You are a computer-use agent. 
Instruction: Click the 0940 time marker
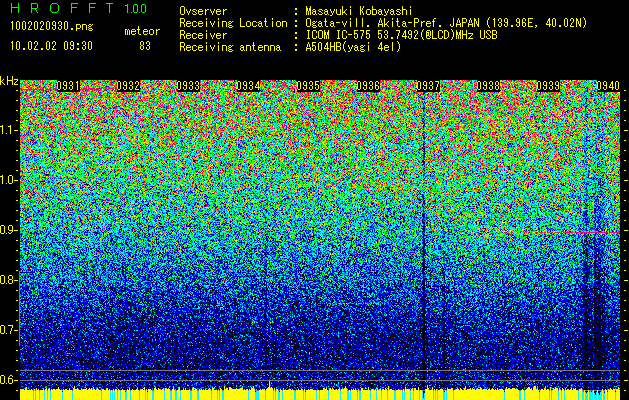pos(608,86)
